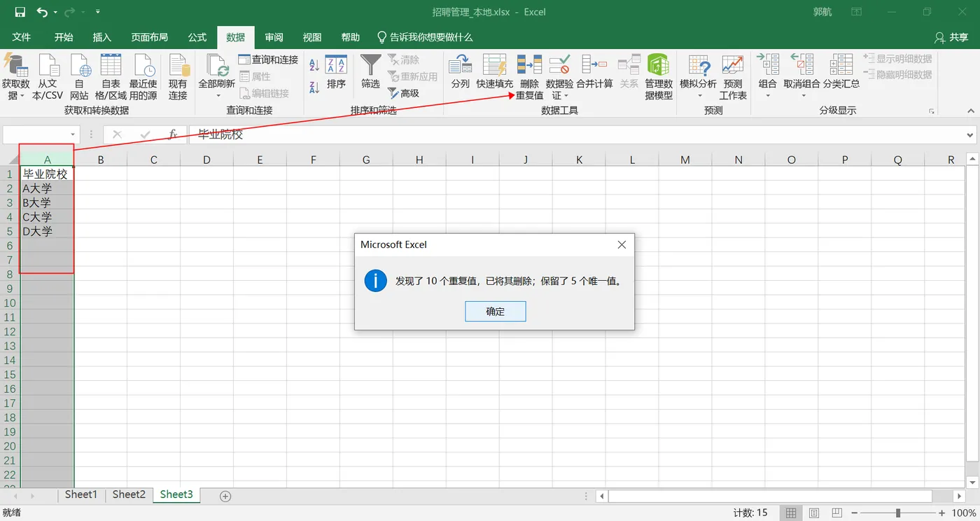Switch to Normal view in status bar
980x521 pixels.
point(791,513)
